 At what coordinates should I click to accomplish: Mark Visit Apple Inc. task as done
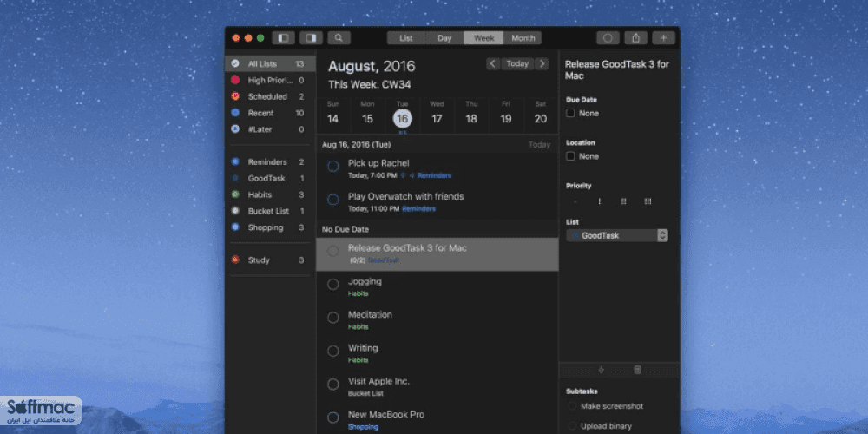tap(332, 385)
